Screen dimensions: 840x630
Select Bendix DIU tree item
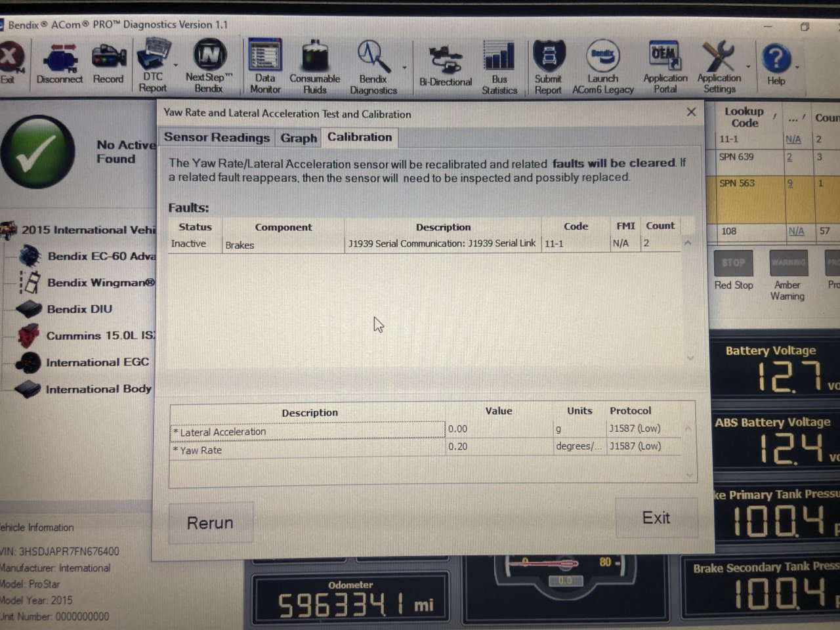[66, 309]
